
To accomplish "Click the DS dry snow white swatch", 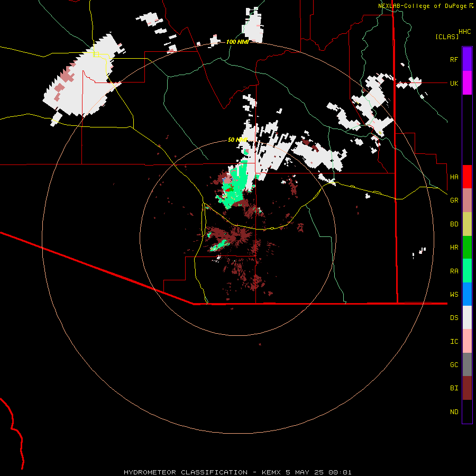I will (x=467, y=317).
